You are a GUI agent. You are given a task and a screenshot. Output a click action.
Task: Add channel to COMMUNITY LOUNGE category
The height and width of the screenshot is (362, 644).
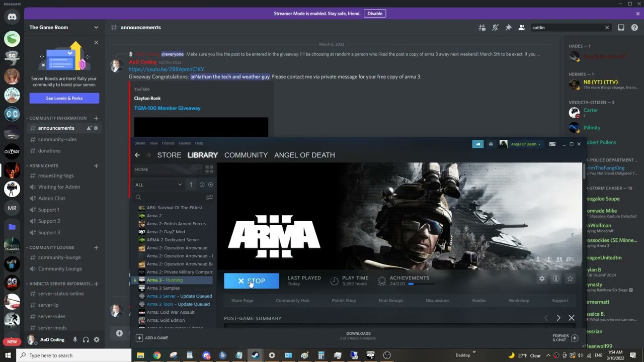(96, 247)
